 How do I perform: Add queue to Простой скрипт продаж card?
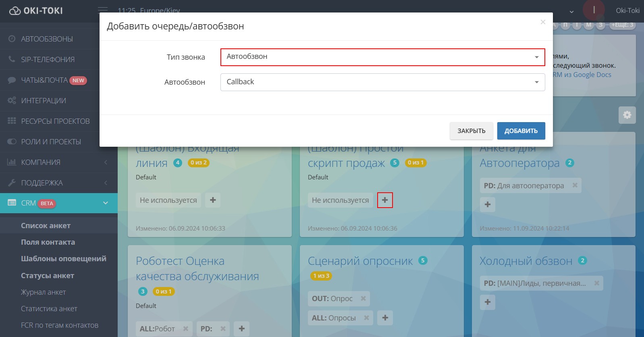pyautogui.click(x=385, y=200)
